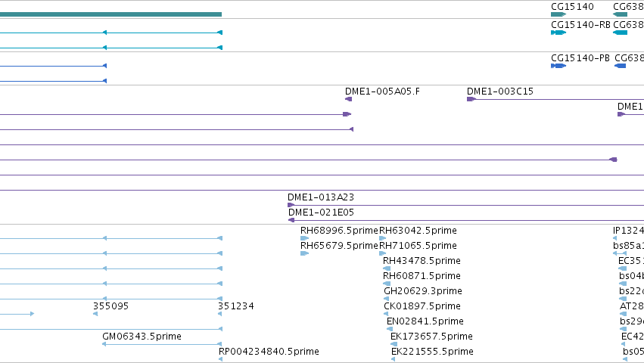Select the RH63042.5prime EST glyph

click(382, 238)
